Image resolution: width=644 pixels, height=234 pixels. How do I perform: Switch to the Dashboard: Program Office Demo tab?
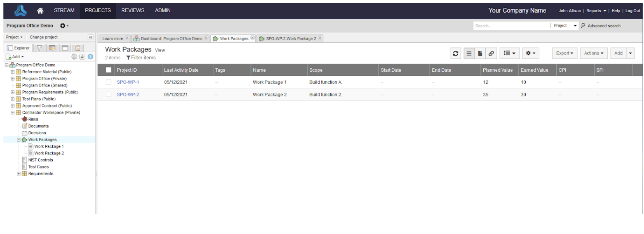click(171, 39)
